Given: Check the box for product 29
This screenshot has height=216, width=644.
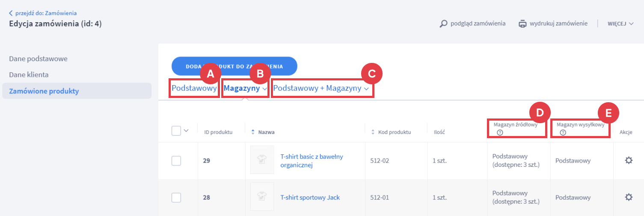Looking at the screenshot, I should coord(176,161).
